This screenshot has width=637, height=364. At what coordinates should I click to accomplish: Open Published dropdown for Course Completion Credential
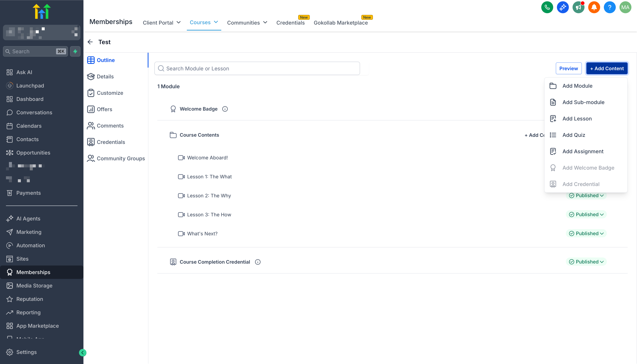pyautogui.click(x=586, y=262)
